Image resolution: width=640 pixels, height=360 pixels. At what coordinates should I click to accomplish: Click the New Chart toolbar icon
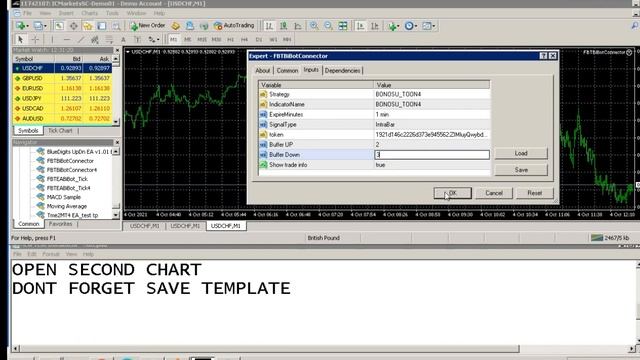coord(21,26)
